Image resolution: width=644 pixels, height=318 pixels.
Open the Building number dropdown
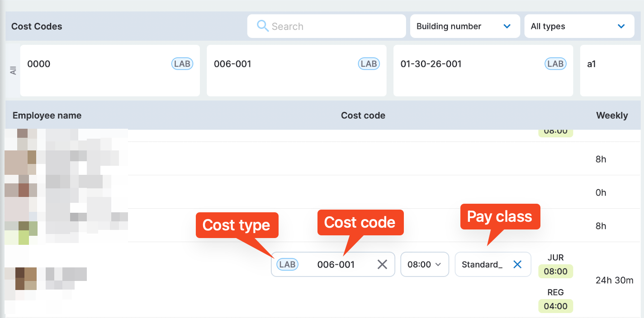pyautogui.click(x=464, y=26)
